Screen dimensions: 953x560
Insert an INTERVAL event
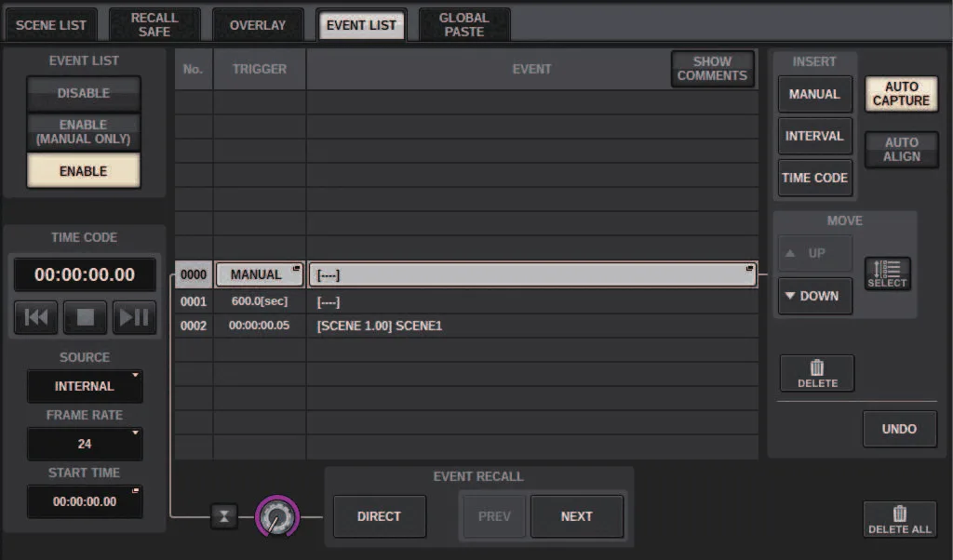814,136
